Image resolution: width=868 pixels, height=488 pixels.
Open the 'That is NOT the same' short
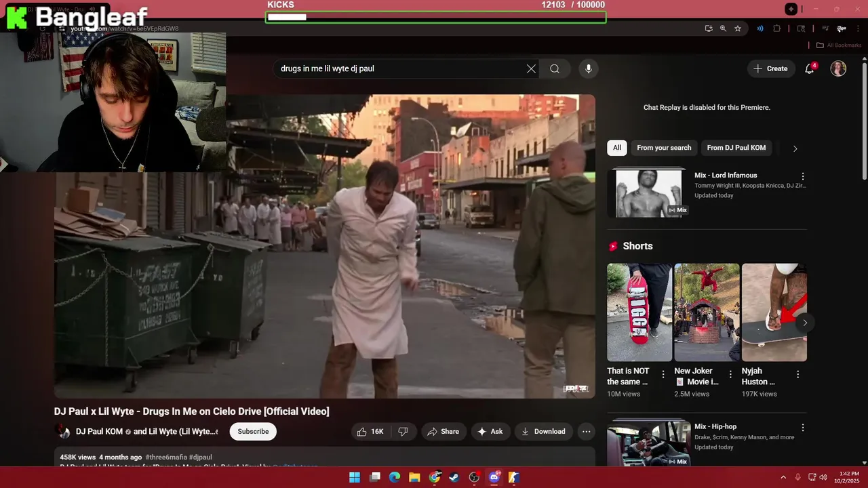(639, 312)
